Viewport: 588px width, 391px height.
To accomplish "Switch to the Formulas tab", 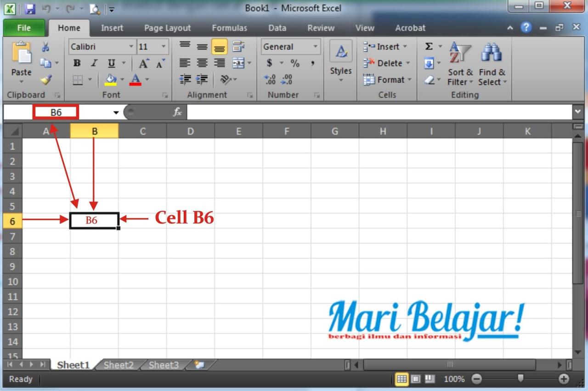I will pos(229,28).
